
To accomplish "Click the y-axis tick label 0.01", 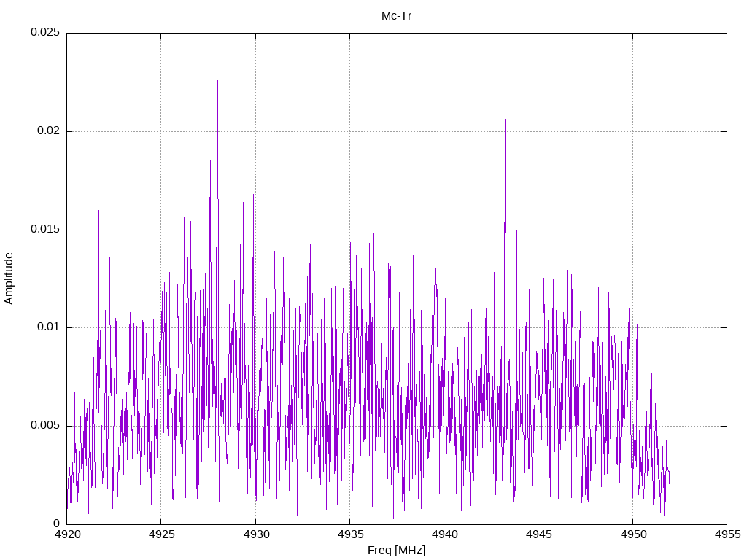I will point(49,327).
